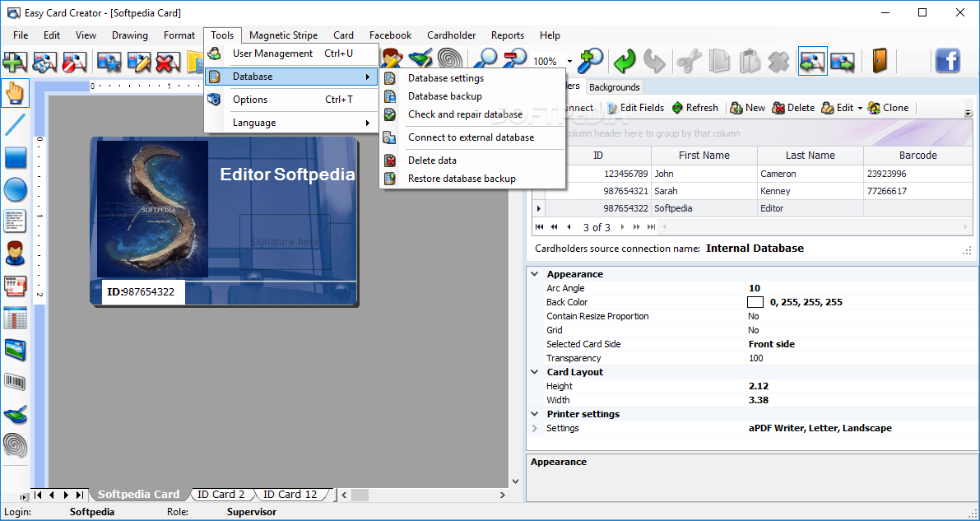Screen dimensions: 980x521
Task: Open the Edit button dropdown arrow
Action: tap(860, 108)
